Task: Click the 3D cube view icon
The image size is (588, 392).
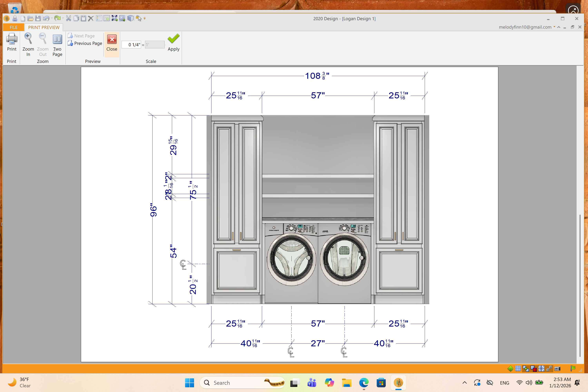Action: [130, 18]
